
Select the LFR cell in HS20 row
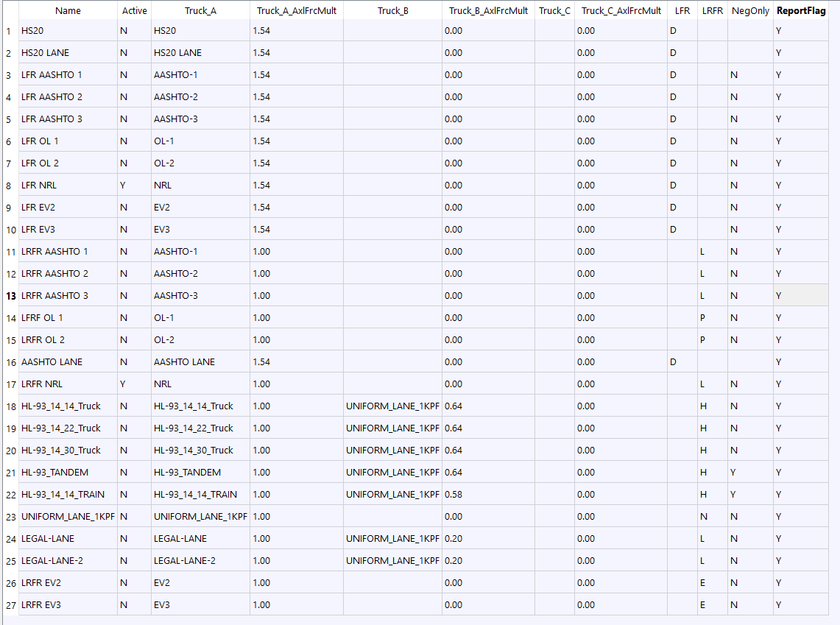pos(682,31)
